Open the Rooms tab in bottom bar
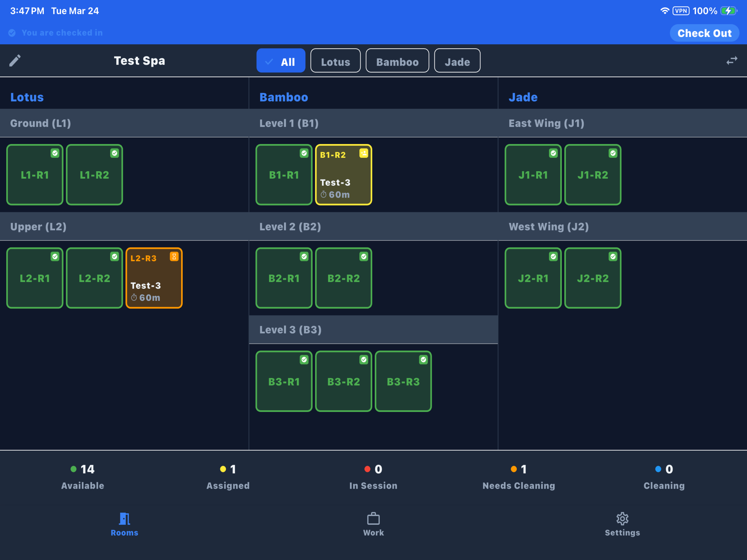 click(x=124, y=524)
